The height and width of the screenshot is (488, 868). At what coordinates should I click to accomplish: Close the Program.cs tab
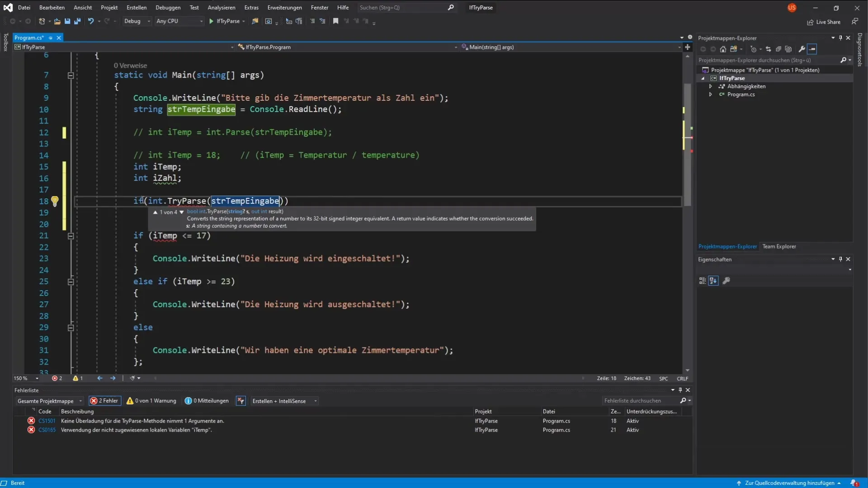point(59,38)
